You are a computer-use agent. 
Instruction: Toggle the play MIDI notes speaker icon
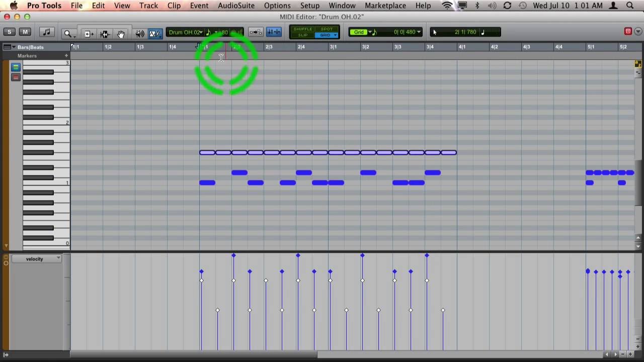(x=139, y=34)
